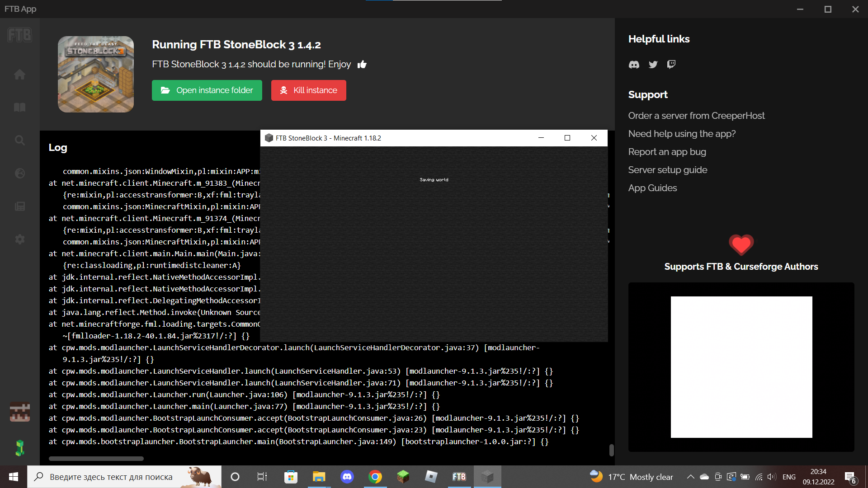Click the creeper icon at sidebar bottom
The image size is (868, 488).
click(x=20, y=448)
